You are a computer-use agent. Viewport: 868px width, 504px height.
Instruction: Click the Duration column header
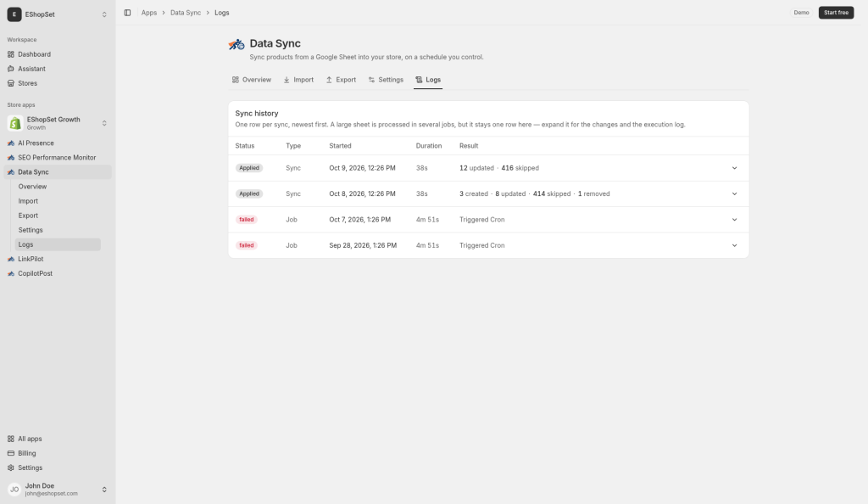click(428, 146)
